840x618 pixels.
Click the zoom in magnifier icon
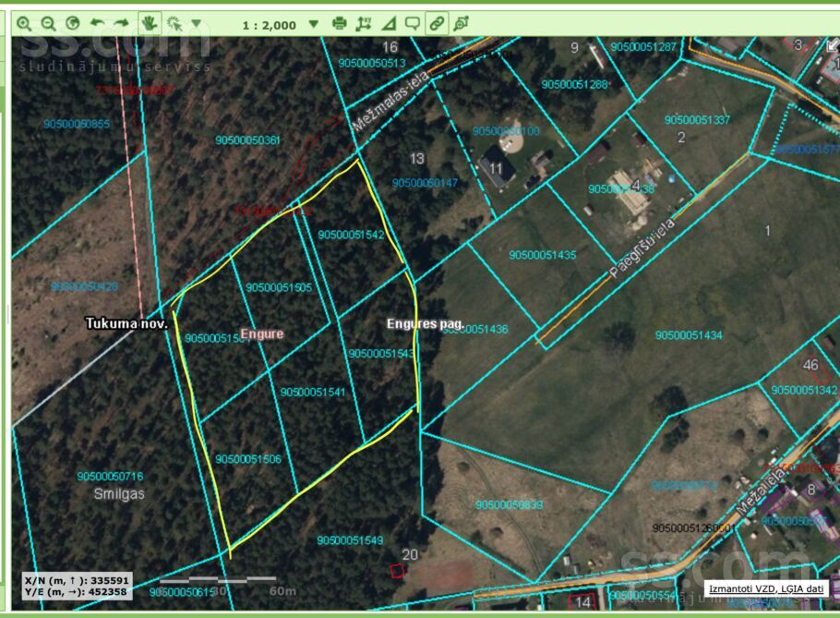24,23
